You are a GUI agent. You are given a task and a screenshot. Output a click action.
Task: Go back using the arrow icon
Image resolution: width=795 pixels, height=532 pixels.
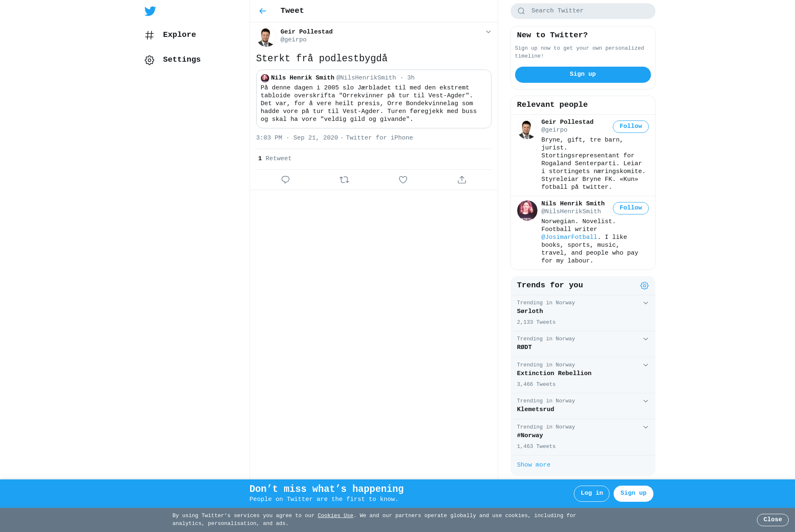pos(263,11)
